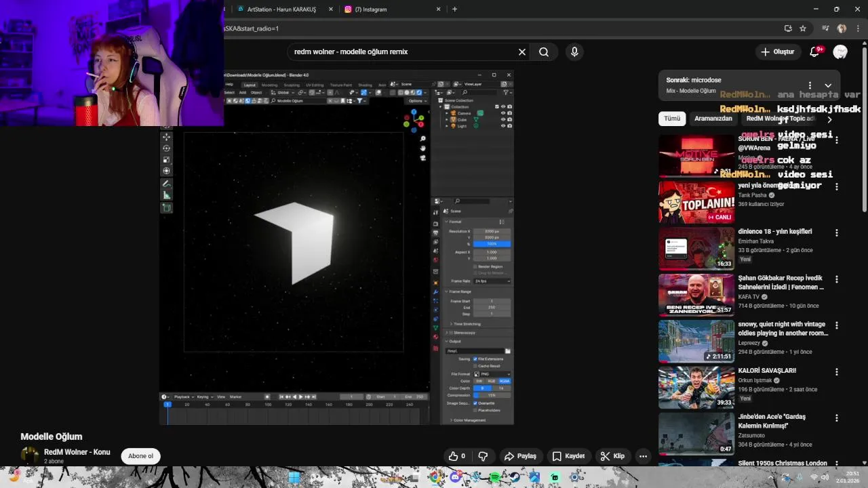
Task: Toggle the Placeholders checkbox
Action: click(475, 410)
